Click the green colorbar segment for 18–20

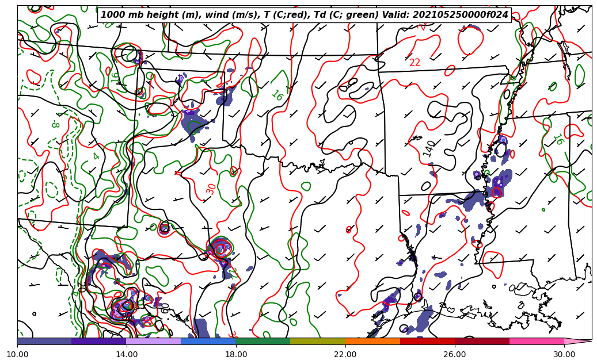[x=263, y=341]
